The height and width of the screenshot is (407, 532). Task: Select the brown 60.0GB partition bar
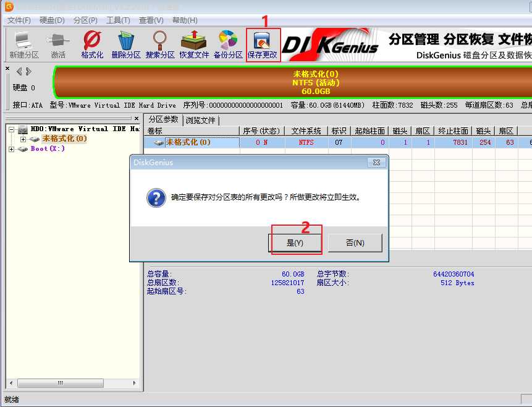(x=292, y=82)
